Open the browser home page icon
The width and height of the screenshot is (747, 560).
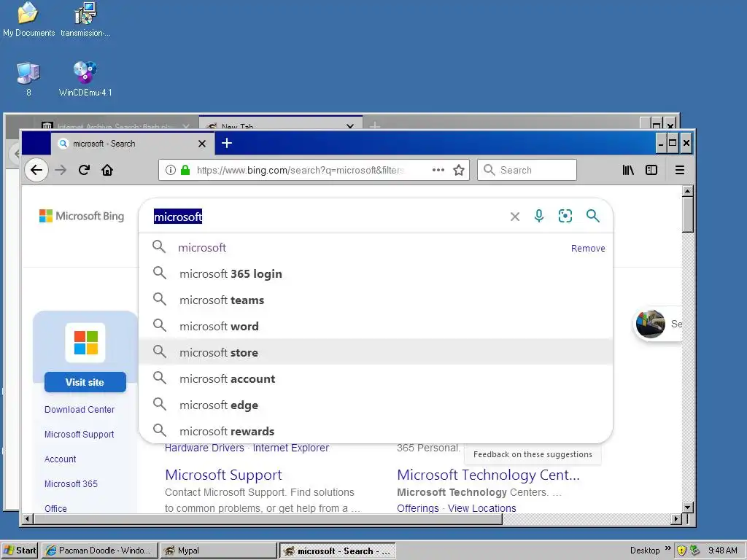pyautogui.click(x=107, y=170)
